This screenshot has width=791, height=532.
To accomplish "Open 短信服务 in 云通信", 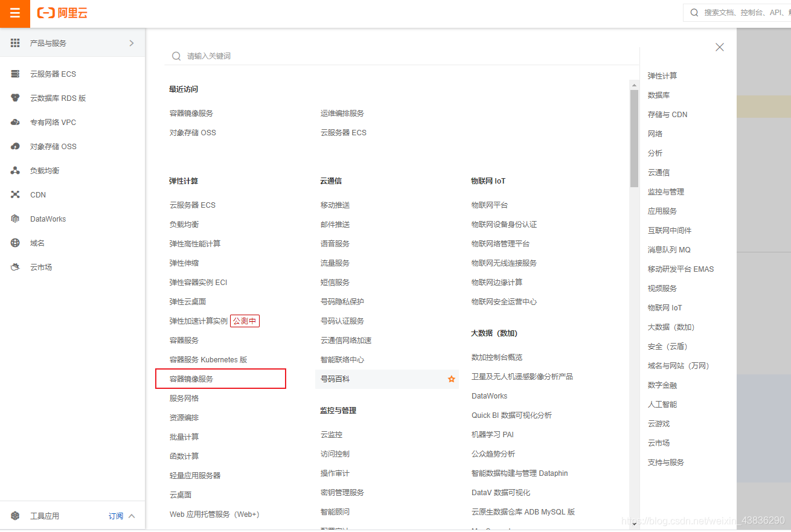I will tap(335, 282).
